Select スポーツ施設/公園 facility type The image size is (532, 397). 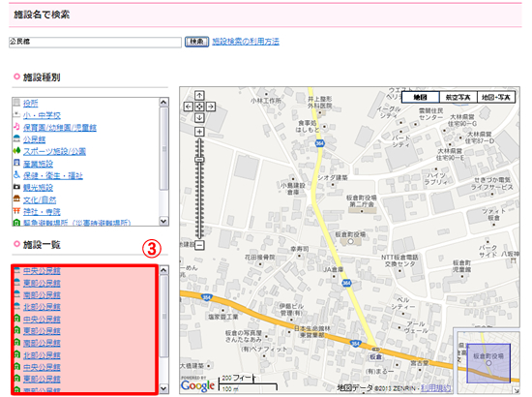point(54,151)
